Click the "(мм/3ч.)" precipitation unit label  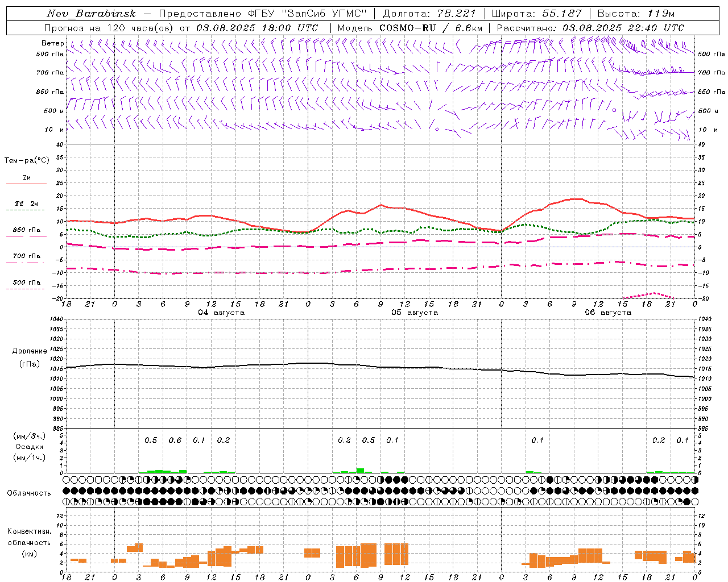[29, 436]
